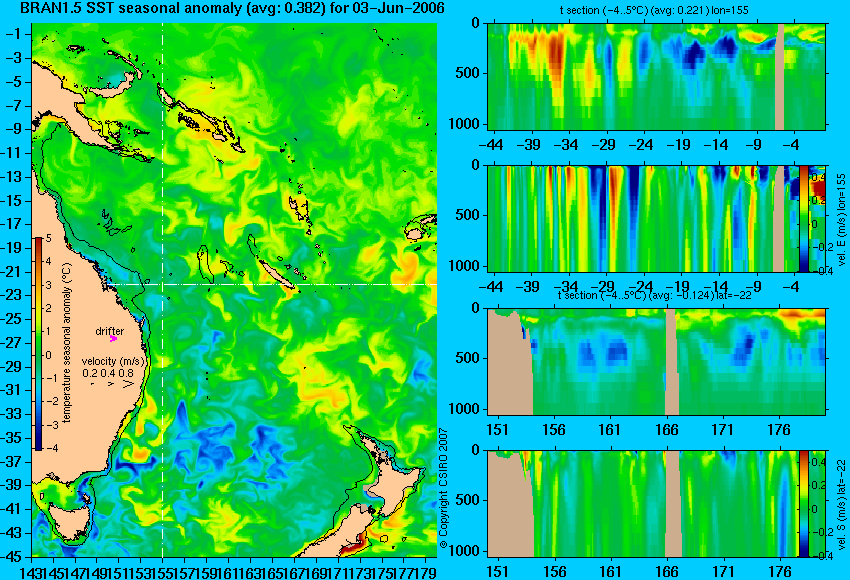Click the 't section (avg: -0.124) lat=-22' heading
This screenshot has width=850, height=580.
[654, 295]
